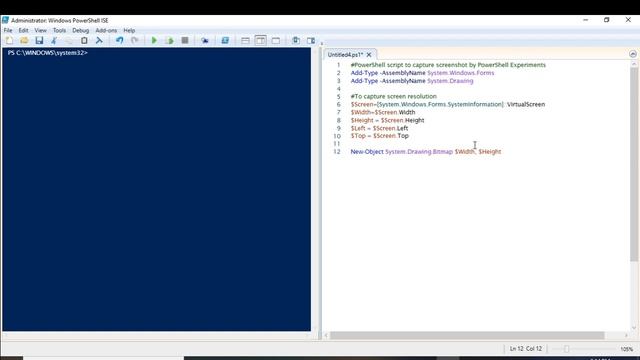Click the Redo arrow icon
The width and height of the screenshot is (640, 360).
(x=134, y=40)
